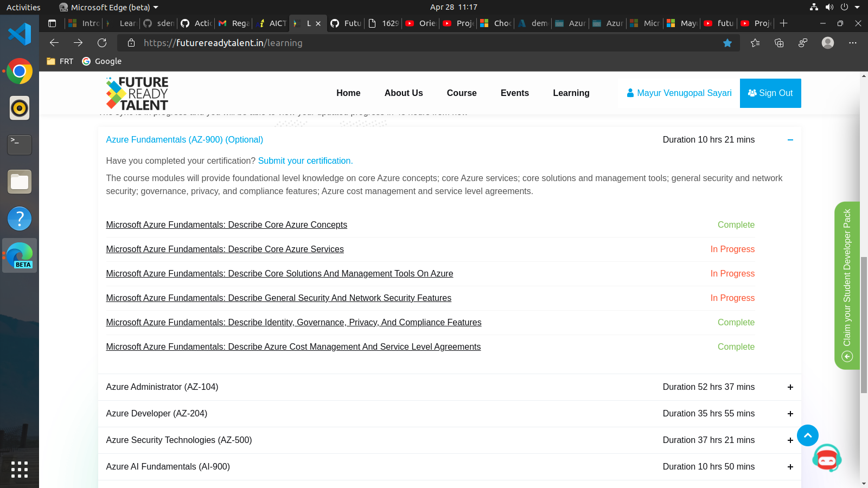
Task: Open the Home menu item
Action: pyautogui.click(x=348, y=93)
